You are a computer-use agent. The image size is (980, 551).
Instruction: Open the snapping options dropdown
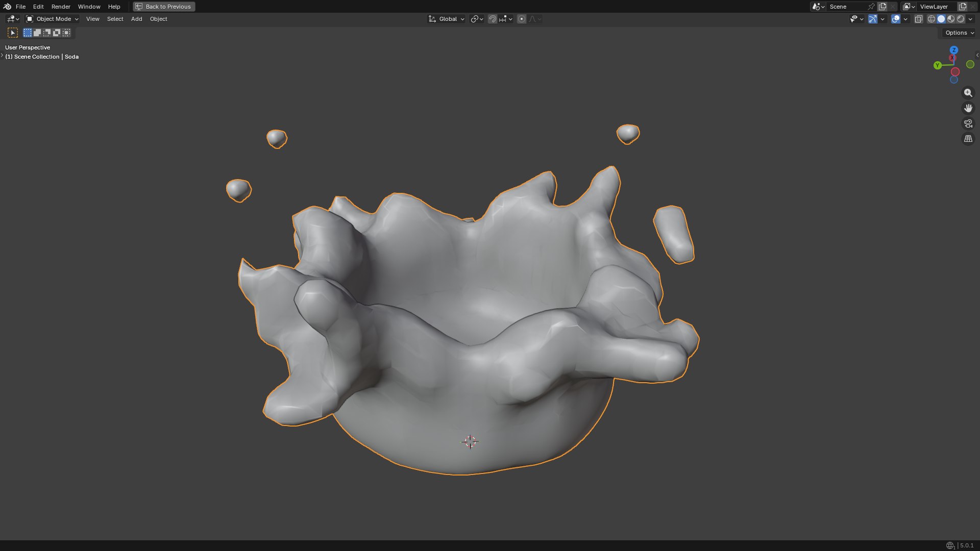(x=506, y=19)
